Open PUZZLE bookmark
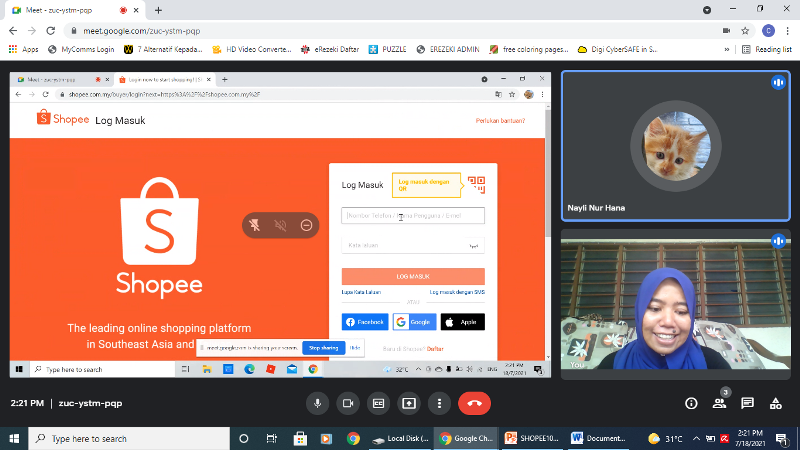The image size is (800, 450). [388, 49]
